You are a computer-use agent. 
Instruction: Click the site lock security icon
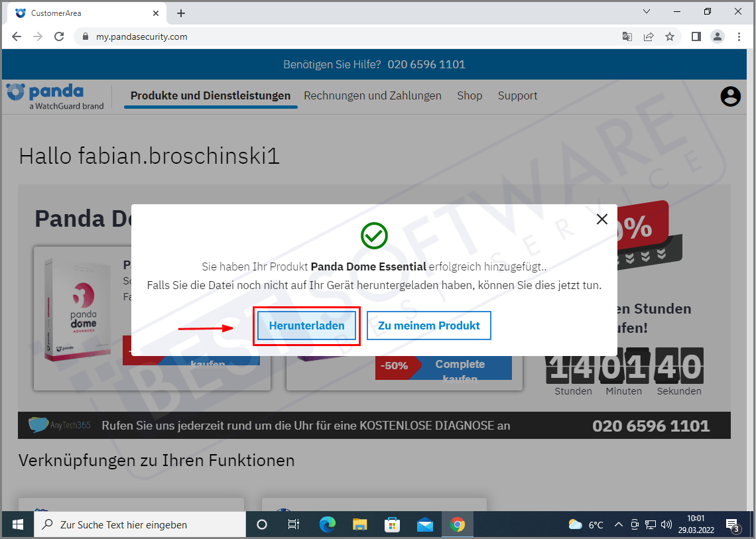point(86,36)
